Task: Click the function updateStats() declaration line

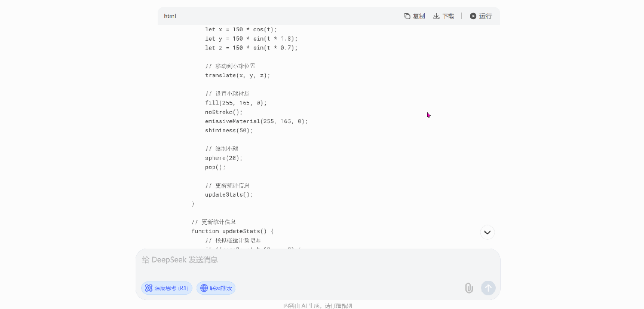Action: (232, 231)
